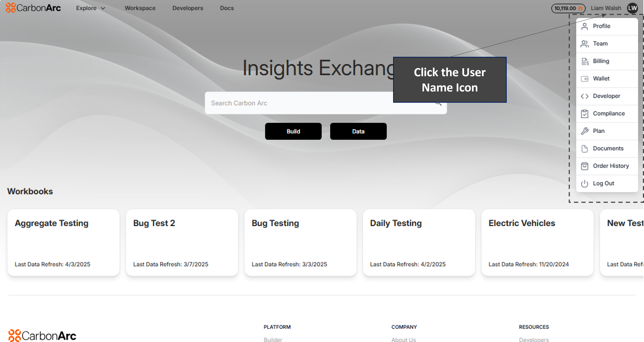Open the Bug Test 2 workbook card
The width and height of the screenshot is (644, 342).
182,242
